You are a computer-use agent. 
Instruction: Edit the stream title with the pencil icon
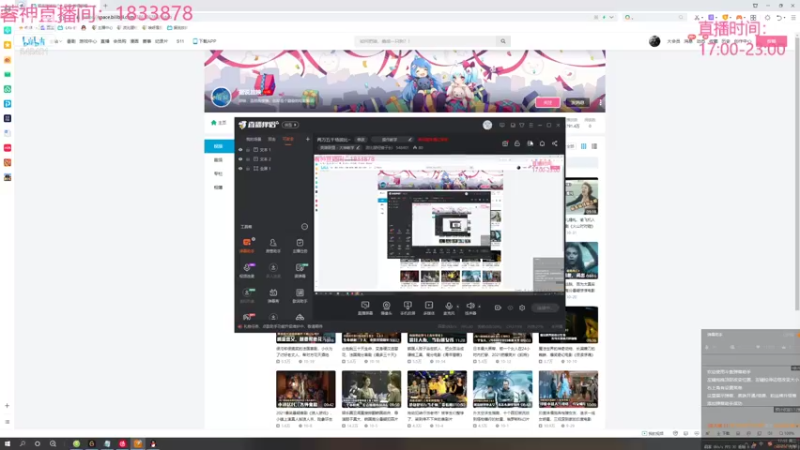point(410,139)
